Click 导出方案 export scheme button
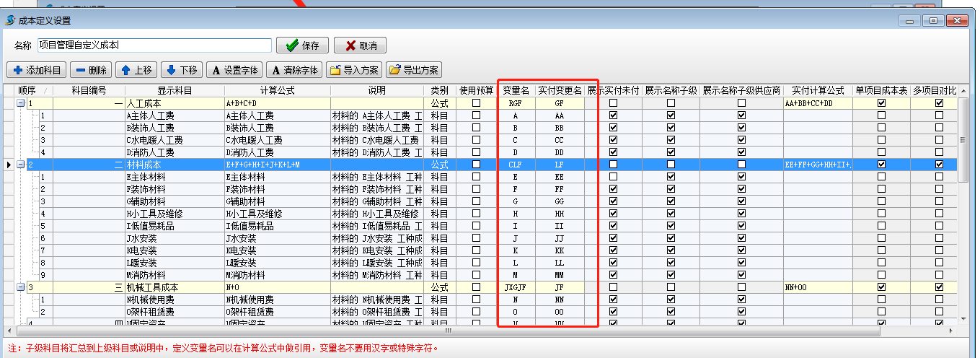 click(x=414, y=70)
